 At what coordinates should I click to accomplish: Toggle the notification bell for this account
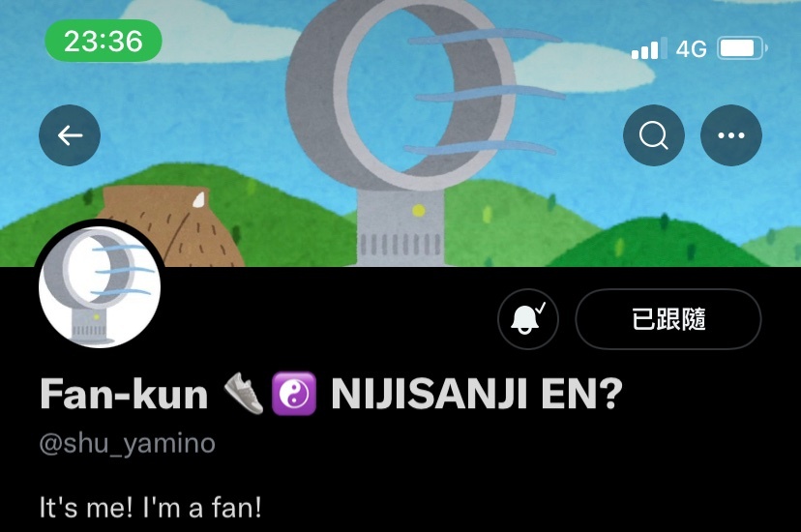527,319
